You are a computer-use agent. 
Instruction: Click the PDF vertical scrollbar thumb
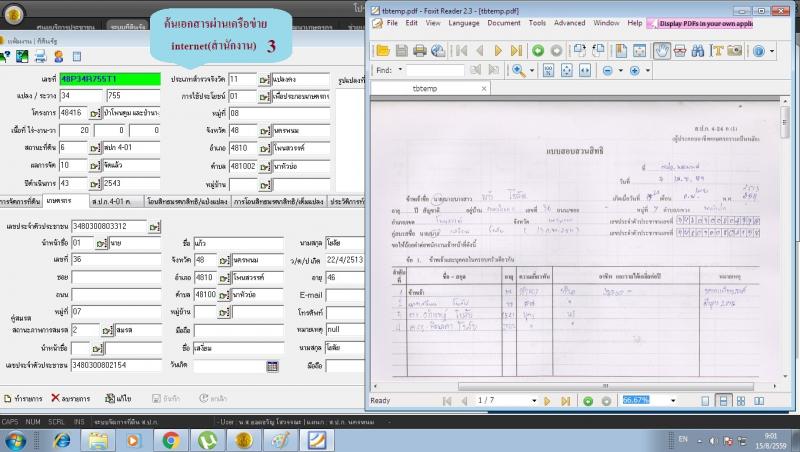tap(785, 122)
